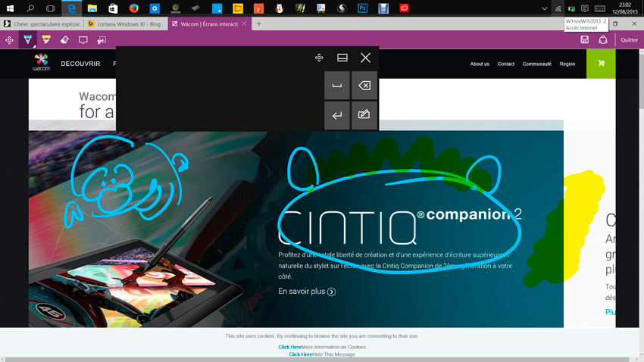
Task: Dock the handwriting panel
Action: [x=342, y=58]
